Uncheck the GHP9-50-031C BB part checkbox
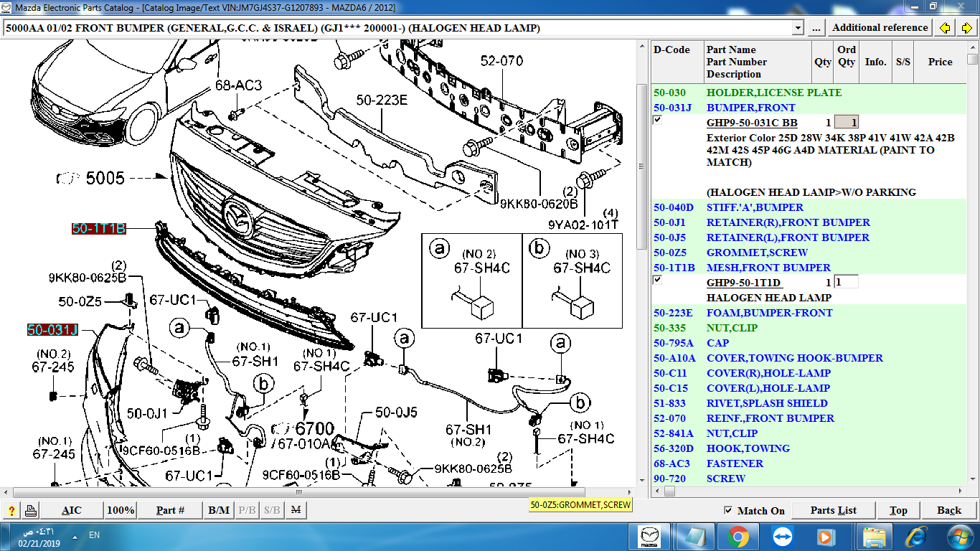Viewport: 980px width, 551px height. click(x=658, y=121)
